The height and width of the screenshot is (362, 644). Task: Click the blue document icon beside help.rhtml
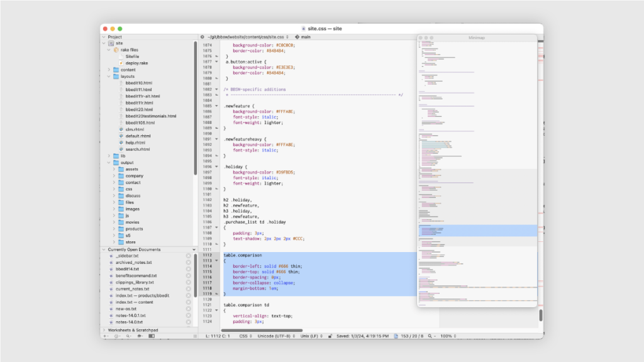121,142
